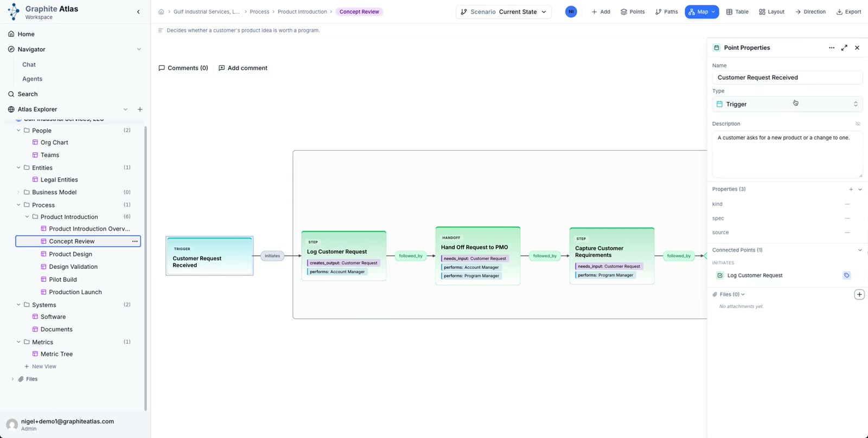Click the Name input field

coord(787,78)
